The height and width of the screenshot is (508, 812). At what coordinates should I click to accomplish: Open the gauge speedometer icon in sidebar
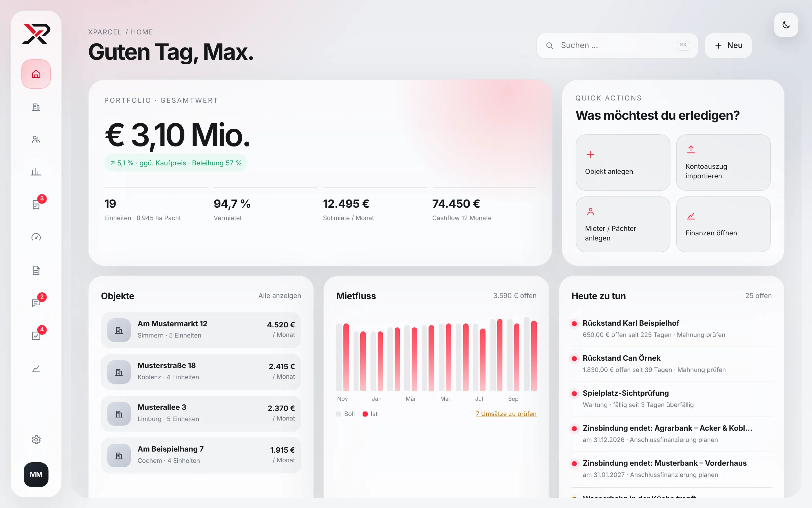pos(36,237)
